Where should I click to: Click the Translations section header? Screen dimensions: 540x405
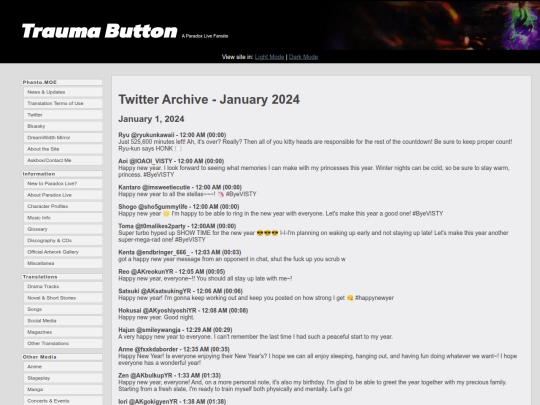coord(62,277)
